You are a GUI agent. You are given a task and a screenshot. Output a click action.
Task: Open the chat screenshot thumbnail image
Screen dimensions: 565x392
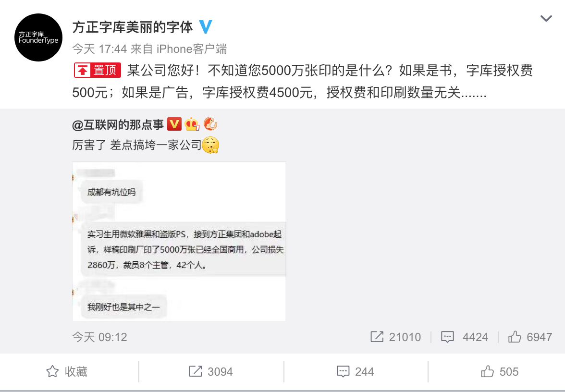[x=179, y=241]
